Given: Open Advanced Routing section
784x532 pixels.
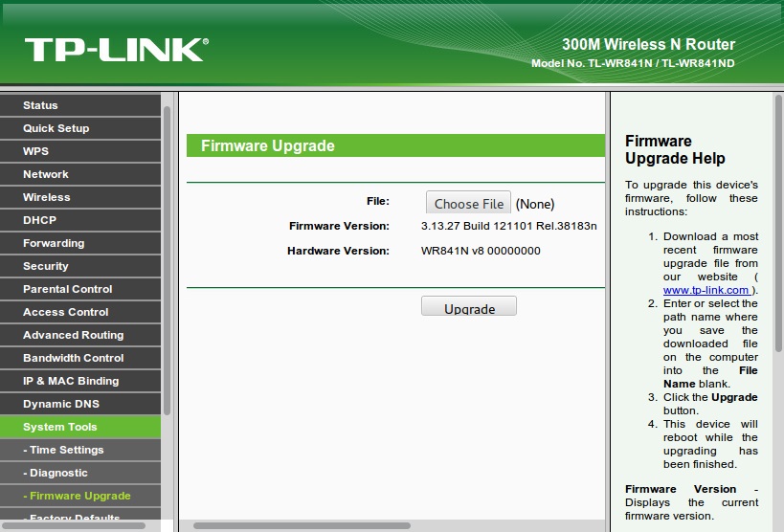Looking at the screenshot, I should 80,336.
